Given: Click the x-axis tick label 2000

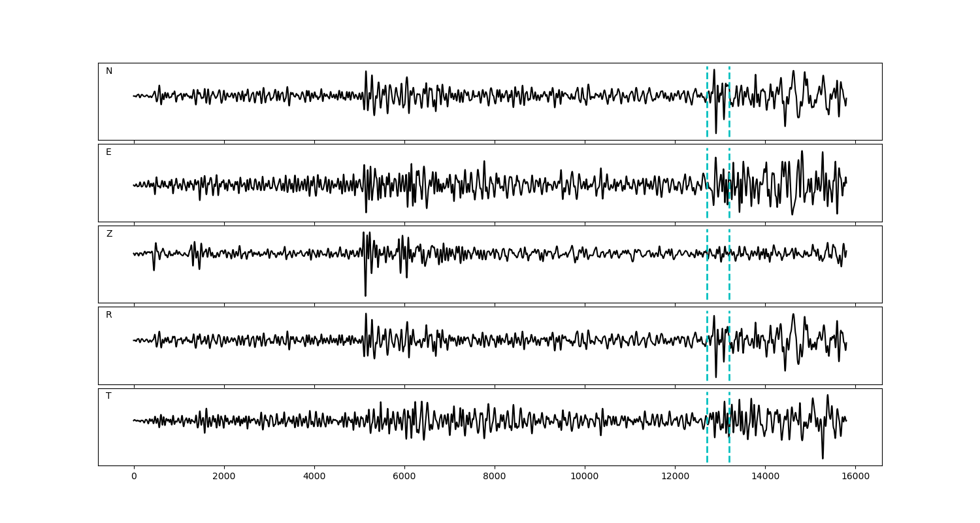Looking at the screenshot, I should click(224, 477).
